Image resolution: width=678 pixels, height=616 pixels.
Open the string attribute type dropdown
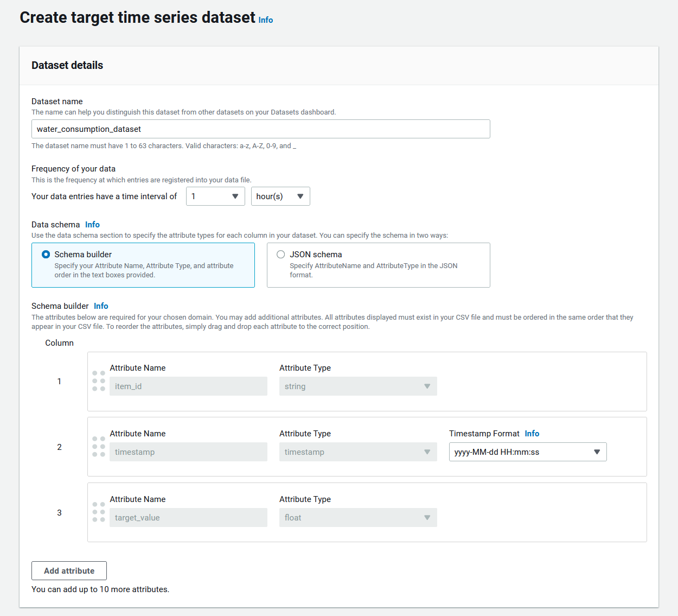tap(358, 386)
